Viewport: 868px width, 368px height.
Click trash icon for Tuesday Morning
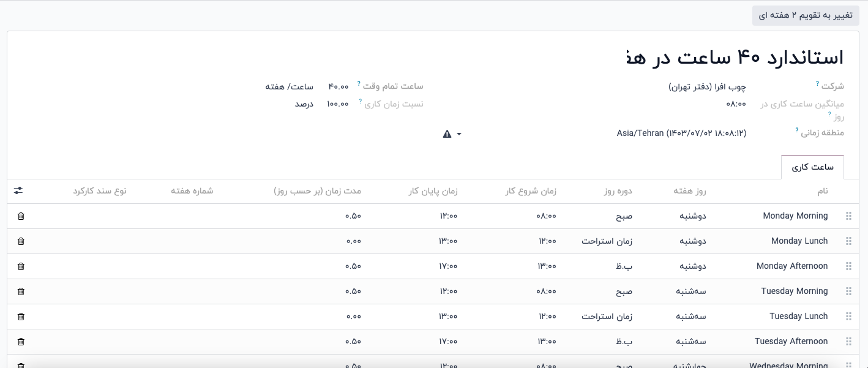point(21,291)
